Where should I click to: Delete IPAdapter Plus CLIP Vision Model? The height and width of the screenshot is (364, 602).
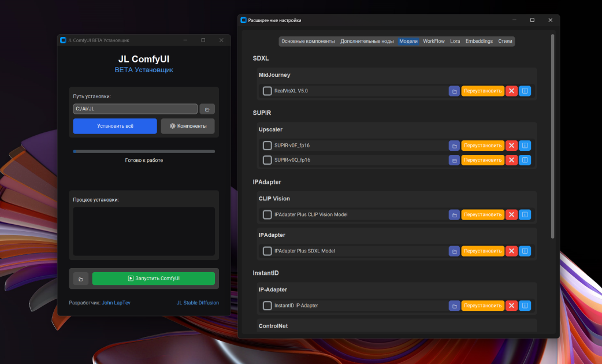click(x=511, y=214)
